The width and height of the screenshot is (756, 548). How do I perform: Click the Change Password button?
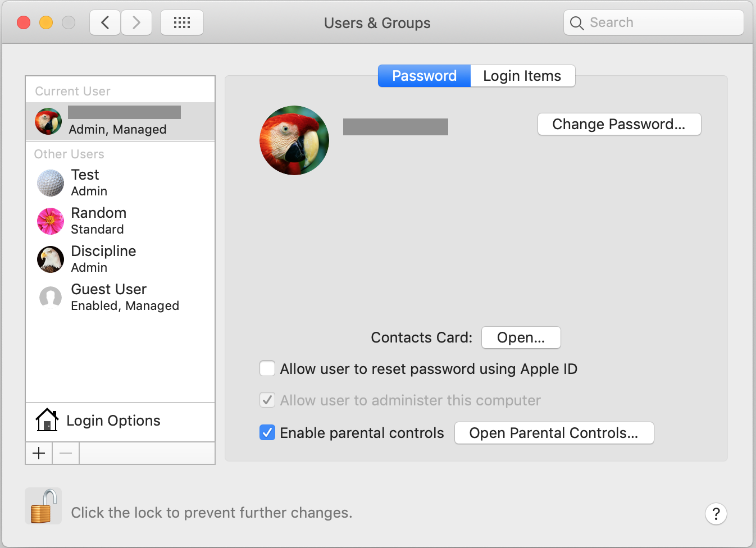619,124
